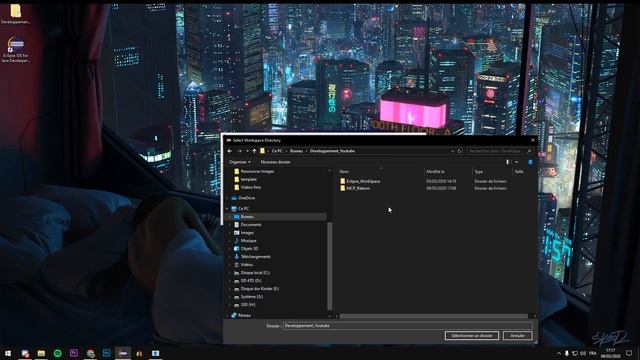The image size is (640, 360).
Task: Open Chrome from the taskbar
Action: 90,353
